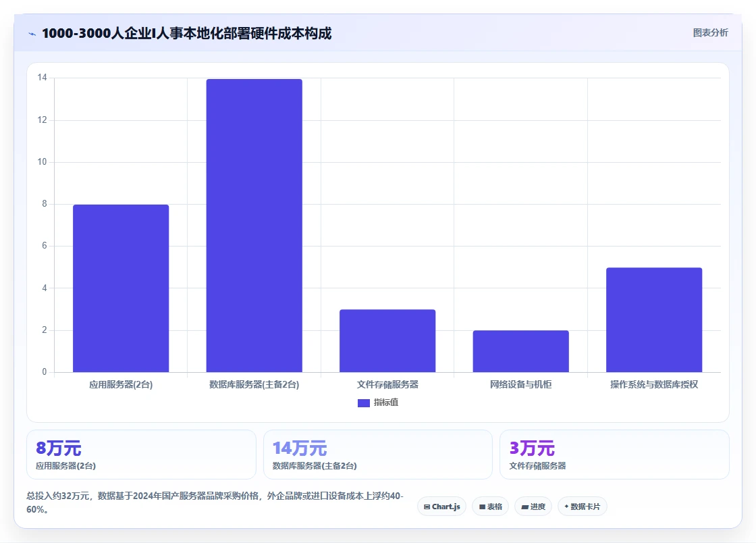Open the 8万元 data card
756x543 pixels.
[141, 455]
